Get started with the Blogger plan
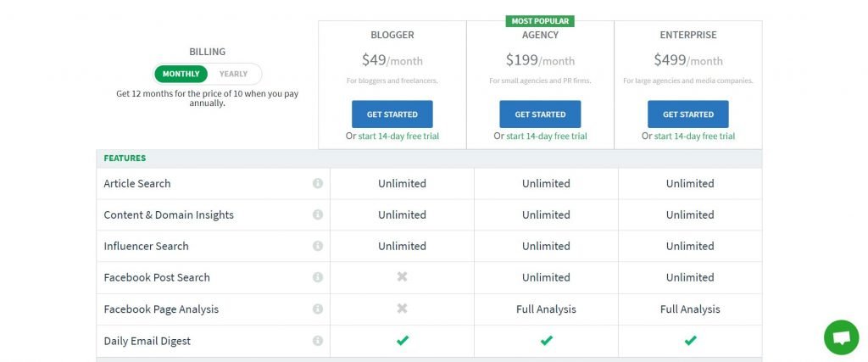The width and height of the screenshot is (868, 362). coord(392,114)
